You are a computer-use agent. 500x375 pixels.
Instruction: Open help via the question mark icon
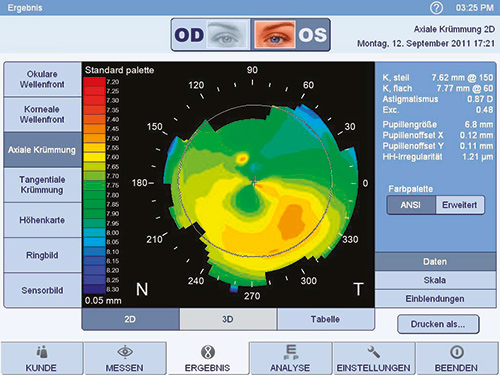[436, 8]
